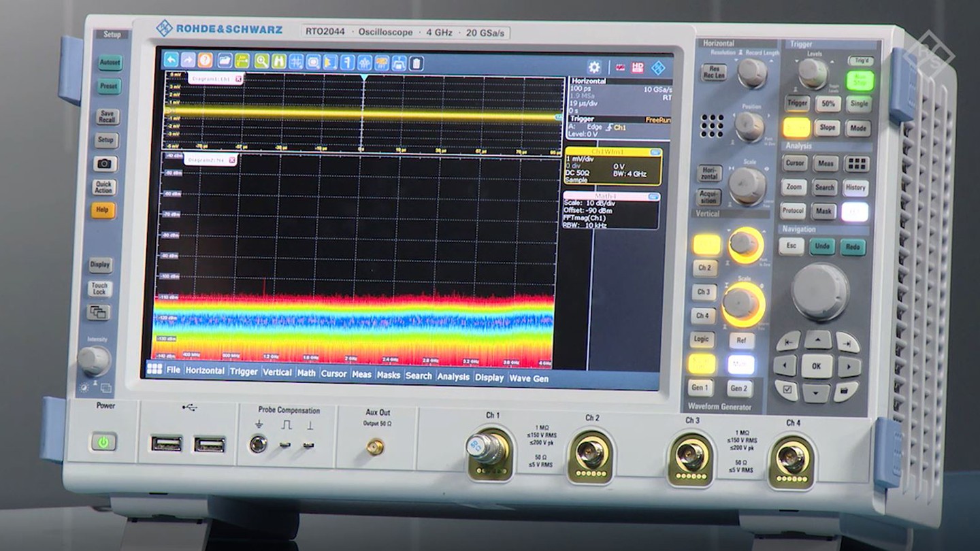
Task: Push the orange Help button
Action: [x=103, y=210]
